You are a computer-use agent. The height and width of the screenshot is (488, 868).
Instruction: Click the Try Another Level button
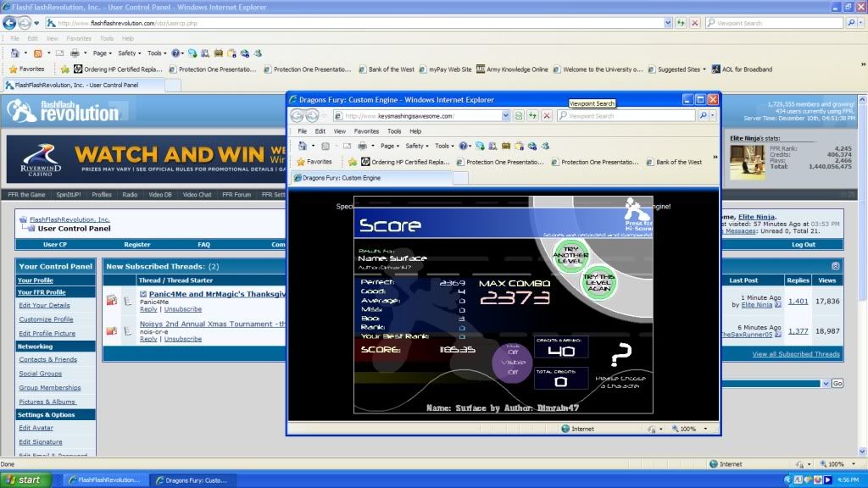click(570, 253)
